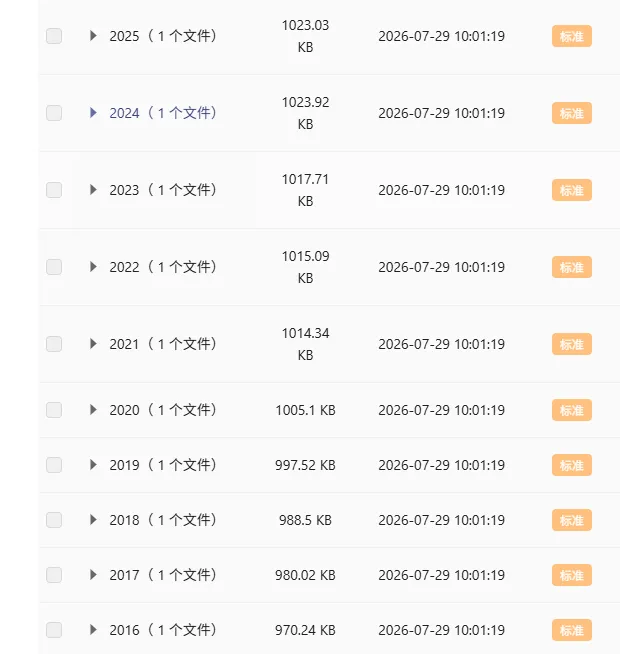This screenshot has width=620, height=654.
Task: Select the 988.5 KB size value
Action: click(x=305, y=520)
